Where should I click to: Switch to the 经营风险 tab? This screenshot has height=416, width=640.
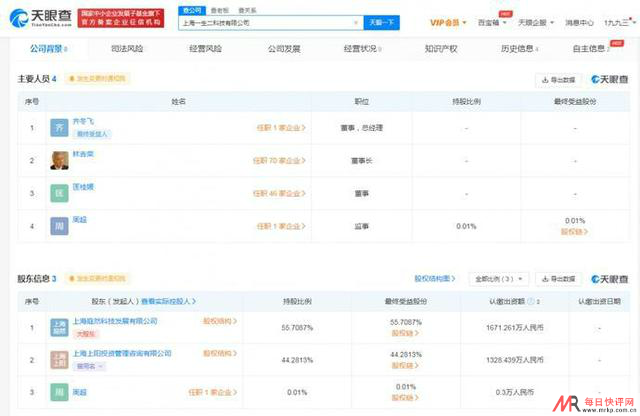(205, 49)
